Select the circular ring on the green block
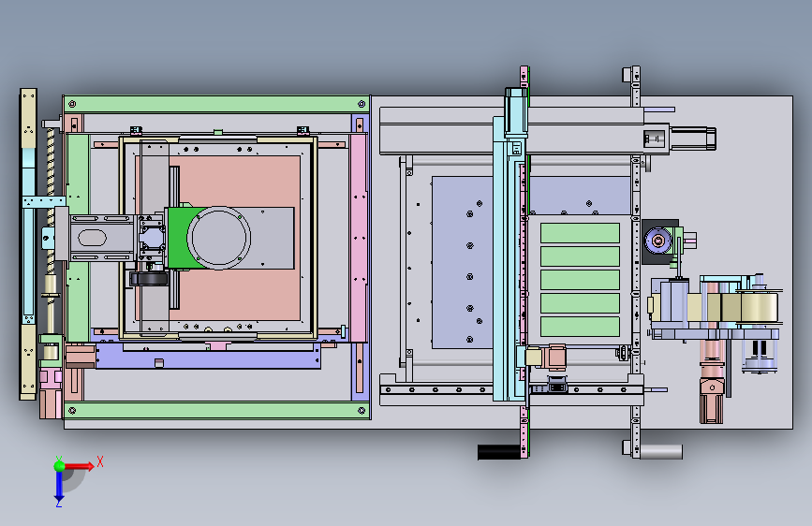Image resolution: width=812 pixels, height=526 pixels. tap(218, 238)
